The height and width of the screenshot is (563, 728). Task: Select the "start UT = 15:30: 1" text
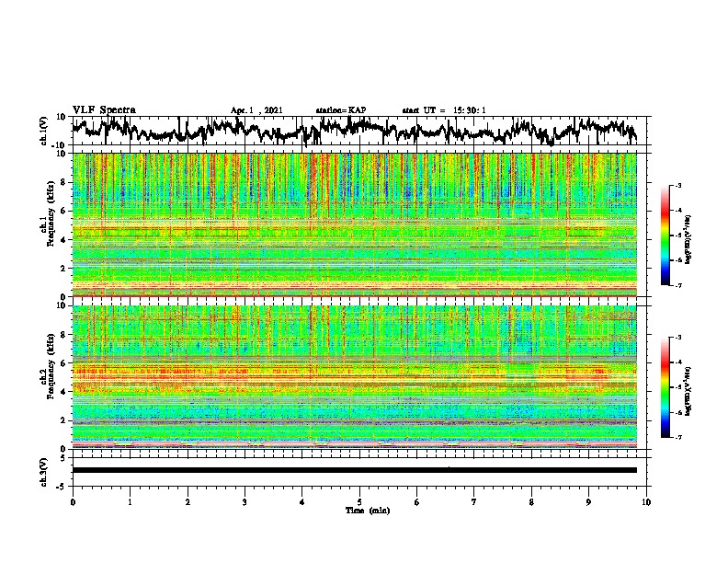[444, 110]
